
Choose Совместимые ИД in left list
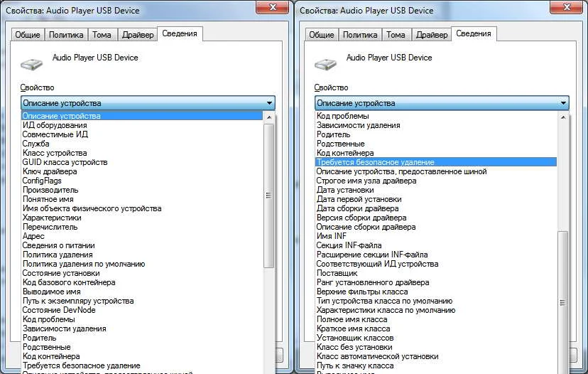point(142,134)
